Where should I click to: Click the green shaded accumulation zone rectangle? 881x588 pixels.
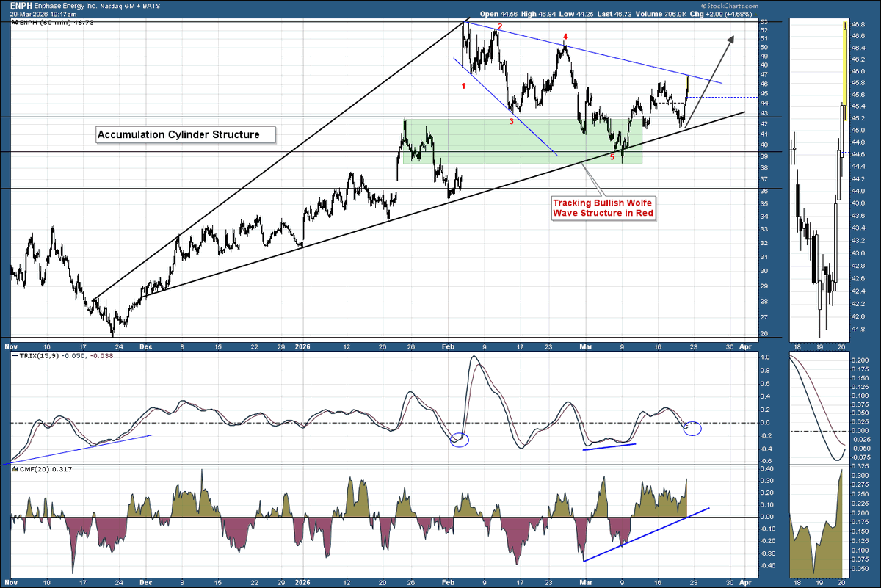522,141
